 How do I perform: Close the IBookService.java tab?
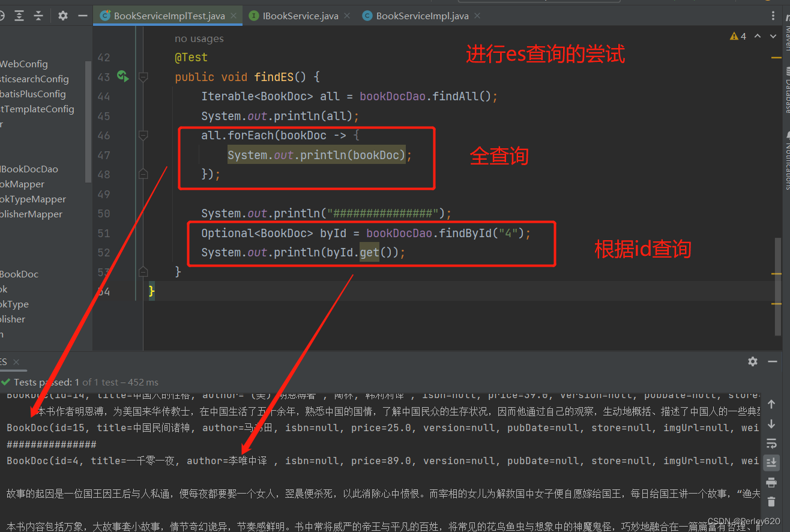click(348, 16)
